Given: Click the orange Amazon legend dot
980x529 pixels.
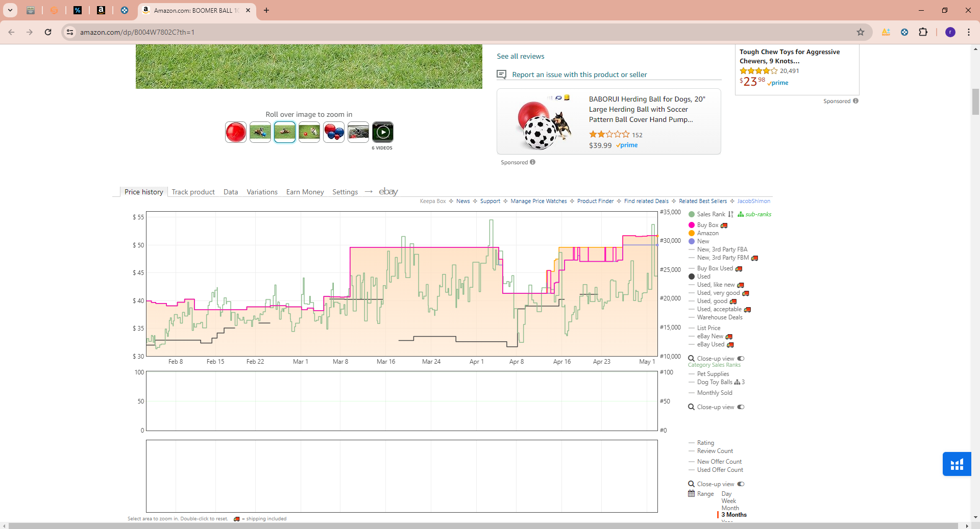Looking at the screenshot, I should pos(692,233).
